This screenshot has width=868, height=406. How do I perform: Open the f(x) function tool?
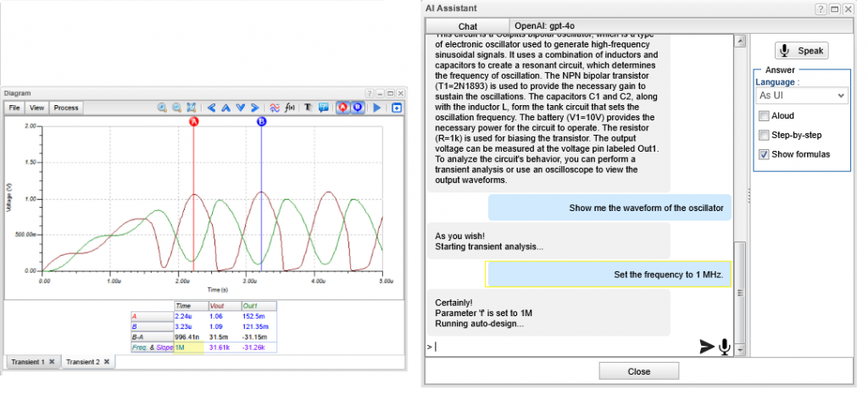click(x=290, y=108)
